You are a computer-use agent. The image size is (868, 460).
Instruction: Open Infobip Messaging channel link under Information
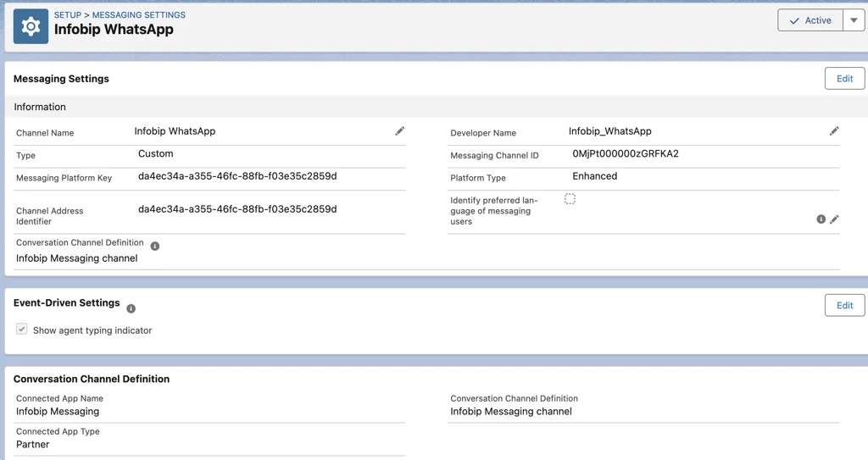tap(77, 258)
